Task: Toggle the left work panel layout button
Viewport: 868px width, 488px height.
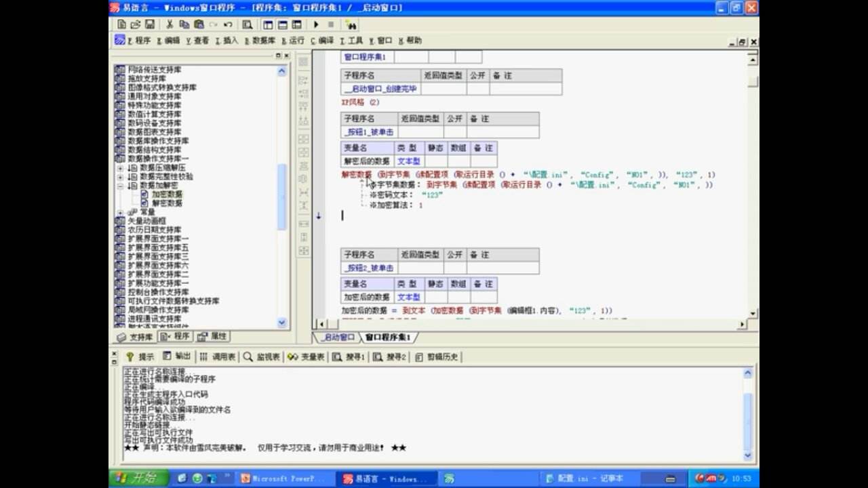Action: point(269,24)
